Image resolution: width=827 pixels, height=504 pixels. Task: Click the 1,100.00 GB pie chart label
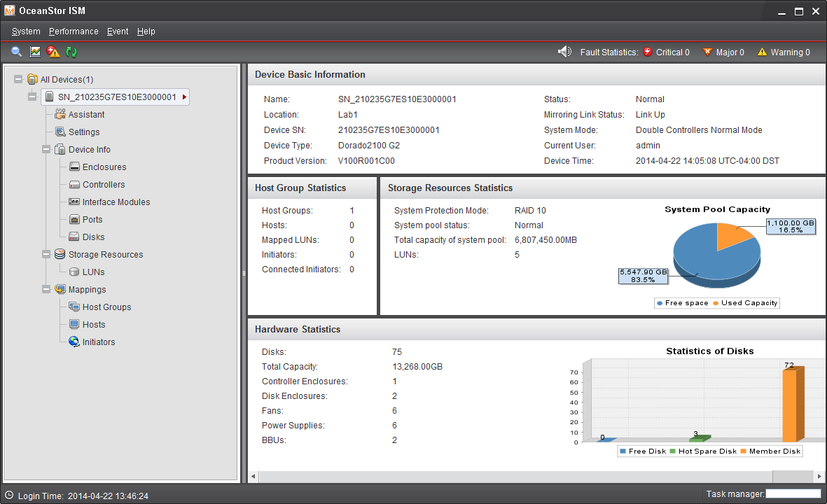click(791, 227)
